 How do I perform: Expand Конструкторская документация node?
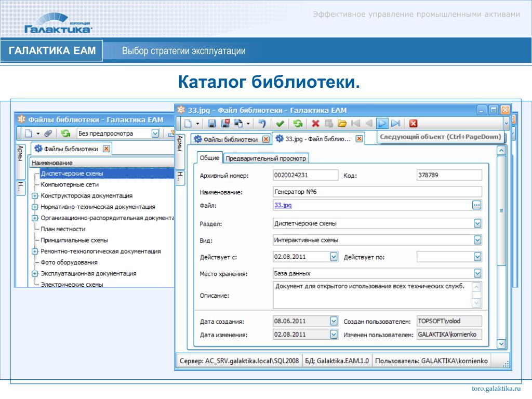[35, 196]
